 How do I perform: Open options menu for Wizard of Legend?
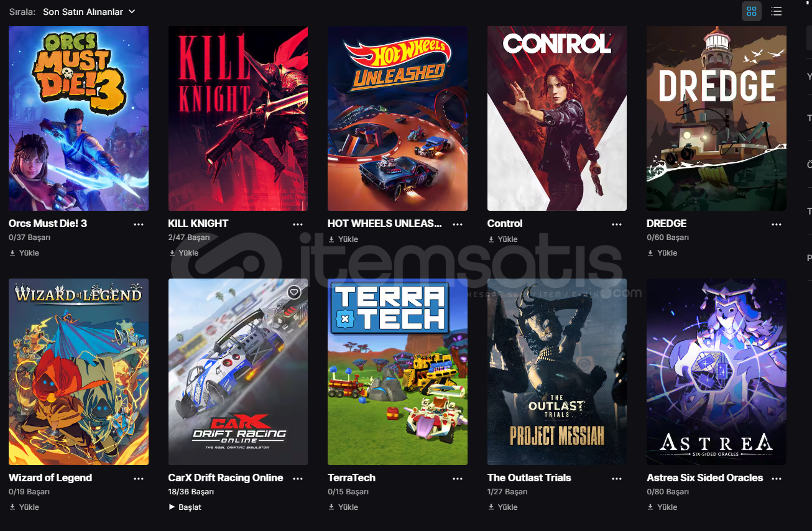[139, 479]
